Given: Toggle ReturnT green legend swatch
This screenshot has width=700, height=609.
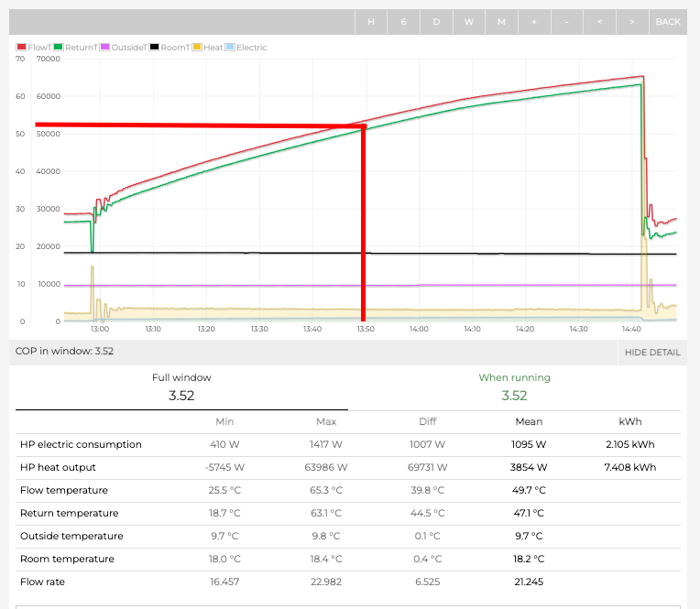Looking at the screenshot, I should tap(59, 48).
